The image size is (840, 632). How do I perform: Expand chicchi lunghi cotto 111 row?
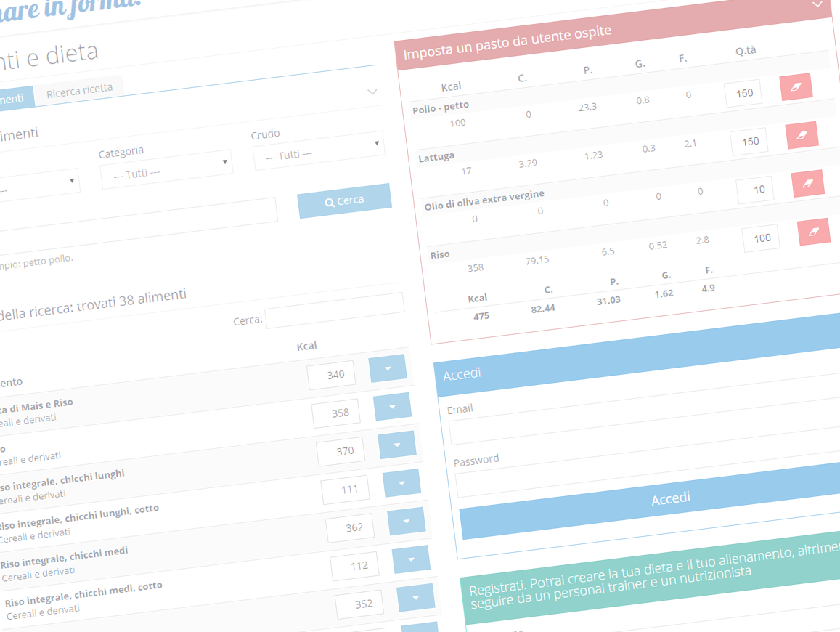pos(401,484)
